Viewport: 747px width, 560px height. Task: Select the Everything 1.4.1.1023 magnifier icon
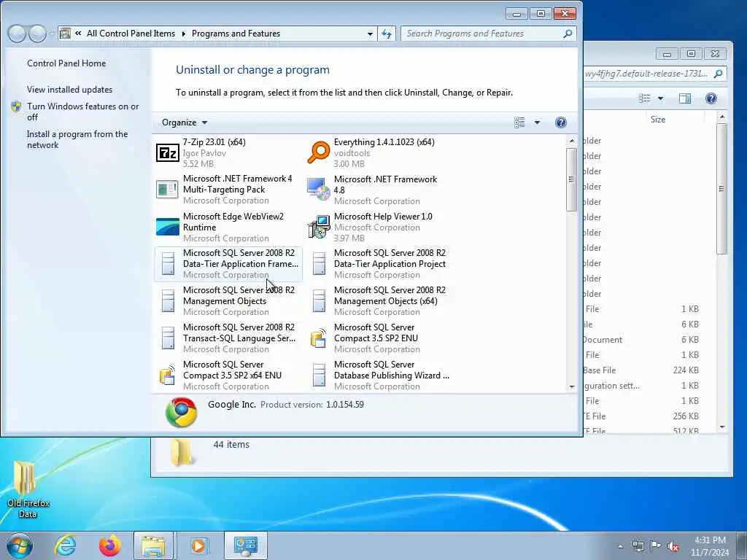click(319, 153)
